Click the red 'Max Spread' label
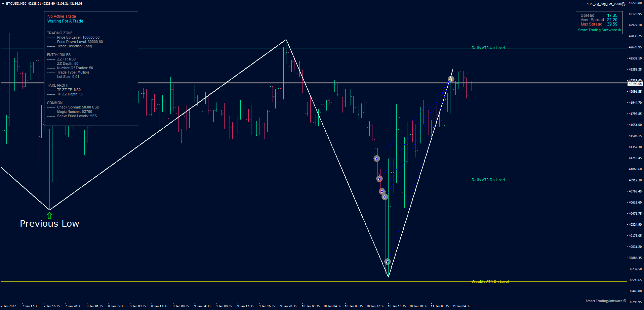This screenshot has width=644, height=310. [x=592, y=24]
